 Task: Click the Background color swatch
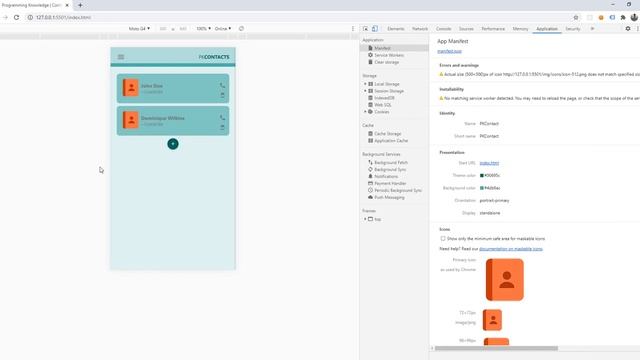(x=482, y=188)
